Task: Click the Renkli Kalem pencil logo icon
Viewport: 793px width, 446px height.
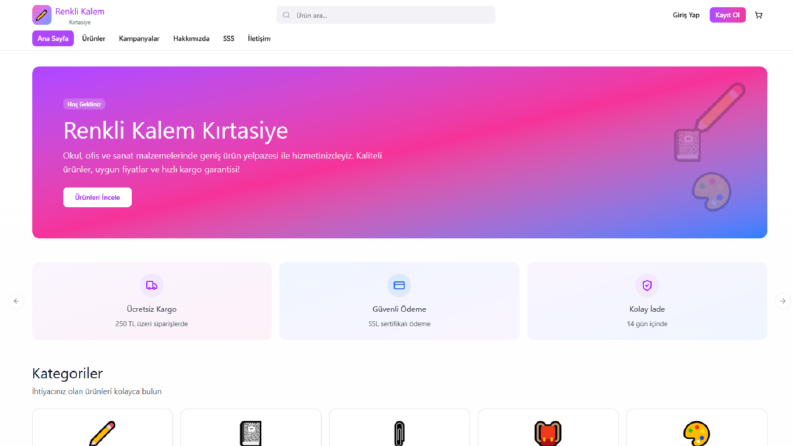Action: pos(41,15)
